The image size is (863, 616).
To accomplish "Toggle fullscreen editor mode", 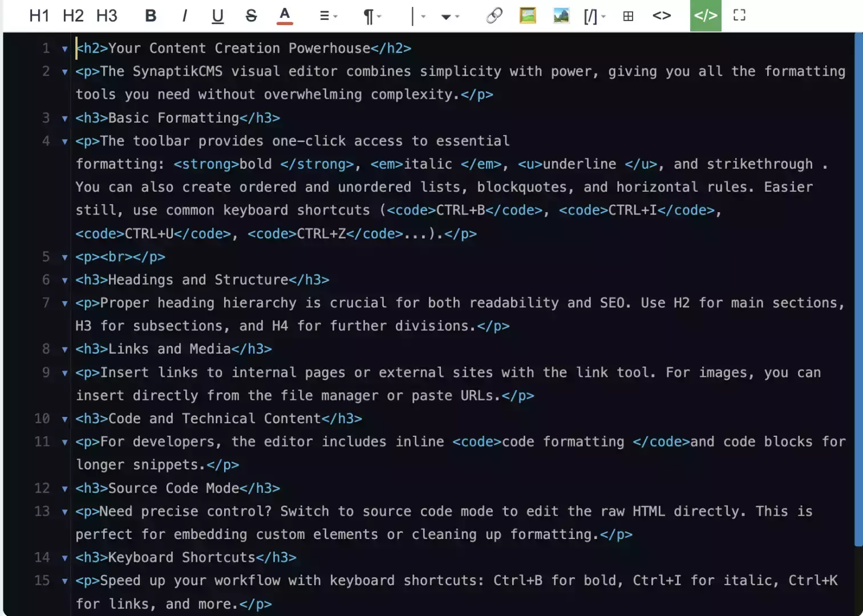I will pos(739,15).
